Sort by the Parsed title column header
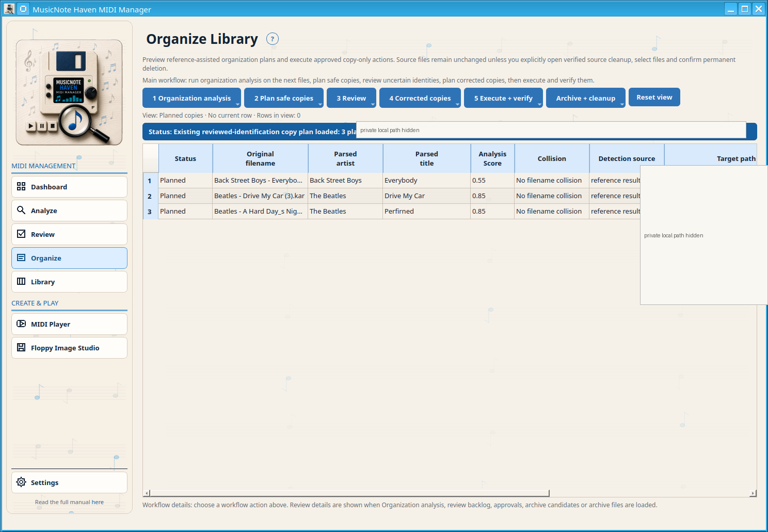 click(426, 158)
